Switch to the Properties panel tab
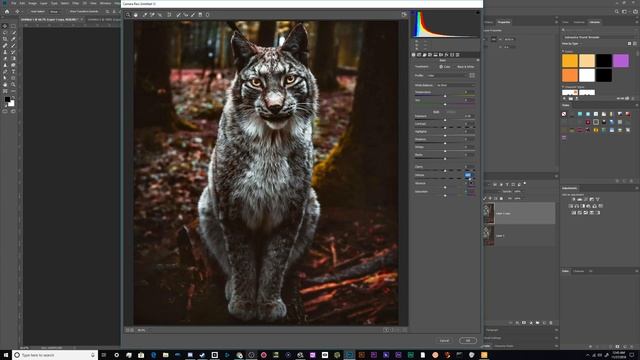The image size is (640, 360). 504,22
